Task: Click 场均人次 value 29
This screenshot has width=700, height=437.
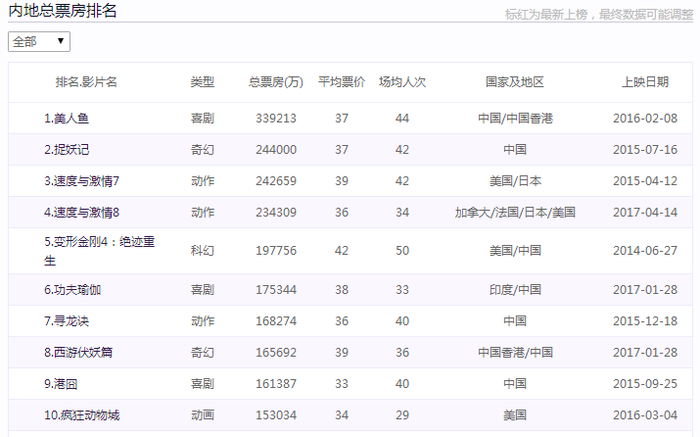Action: [402, 415]
